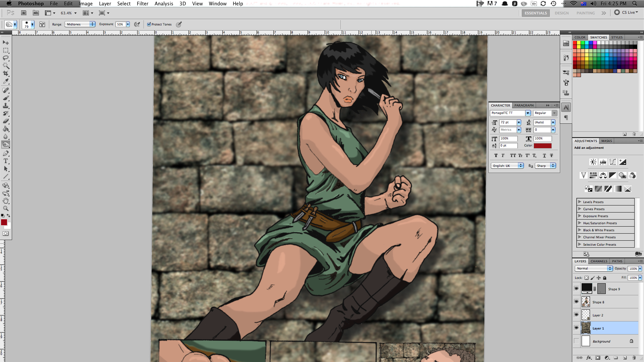The width and height of the screenshot is (644, 362).
Task: Toggle lock transparent pixels
Action: [586, 278]
